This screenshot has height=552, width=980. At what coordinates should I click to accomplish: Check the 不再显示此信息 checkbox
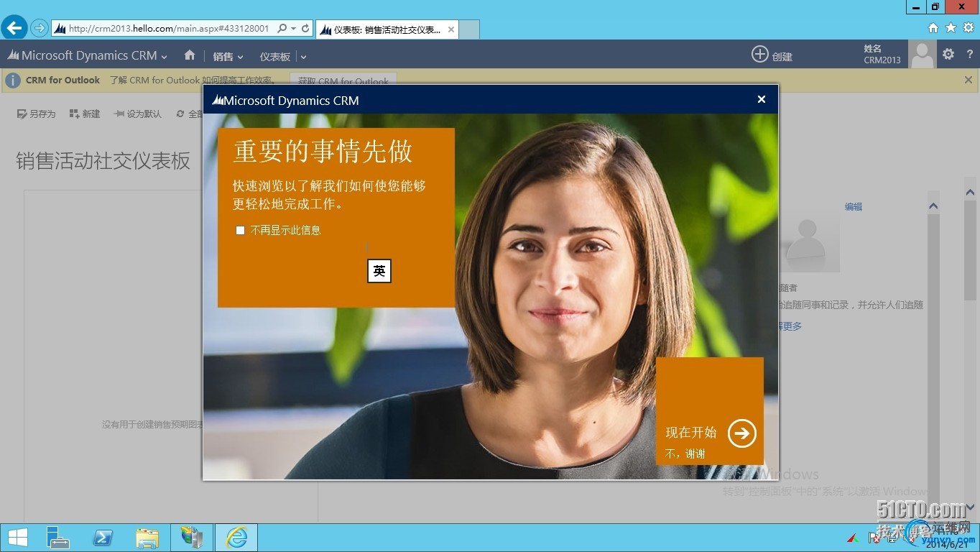click(x=240, y=231)
